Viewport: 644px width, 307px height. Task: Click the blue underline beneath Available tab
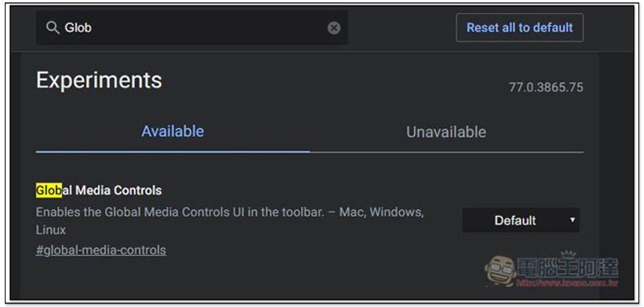[173, 151]
